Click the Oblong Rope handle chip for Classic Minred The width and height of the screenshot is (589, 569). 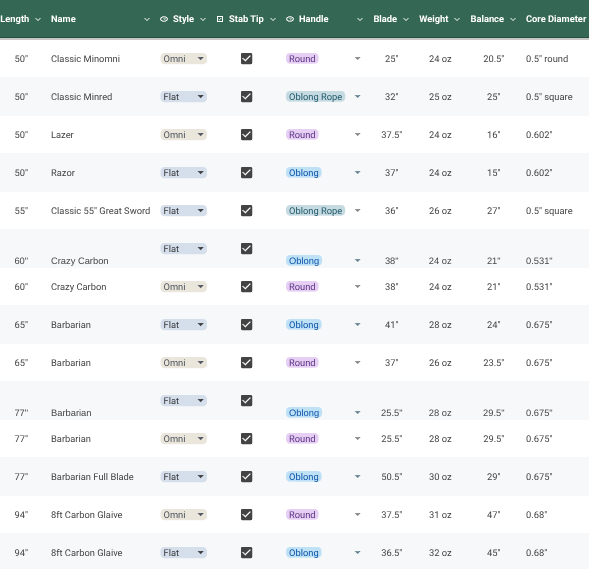(x=316, y=97)
